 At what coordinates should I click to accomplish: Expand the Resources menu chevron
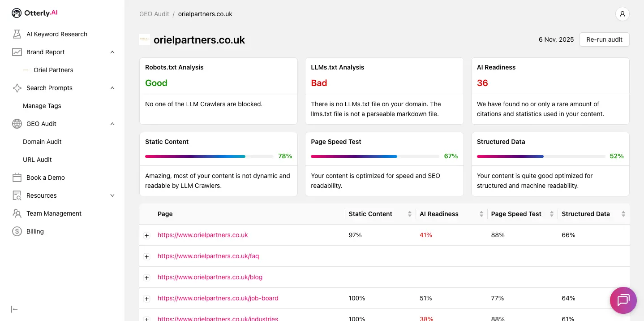coord(112,195)
